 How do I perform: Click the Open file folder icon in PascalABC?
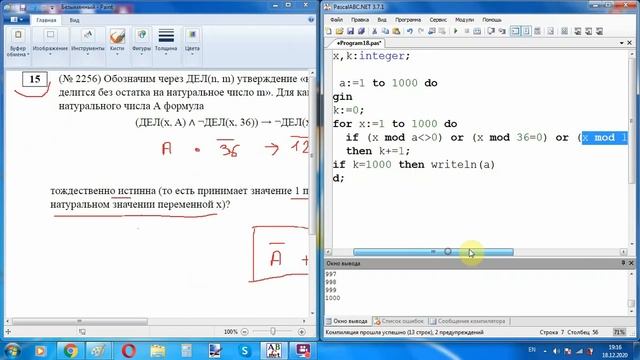pyautogui.click(x=340, y=31)
